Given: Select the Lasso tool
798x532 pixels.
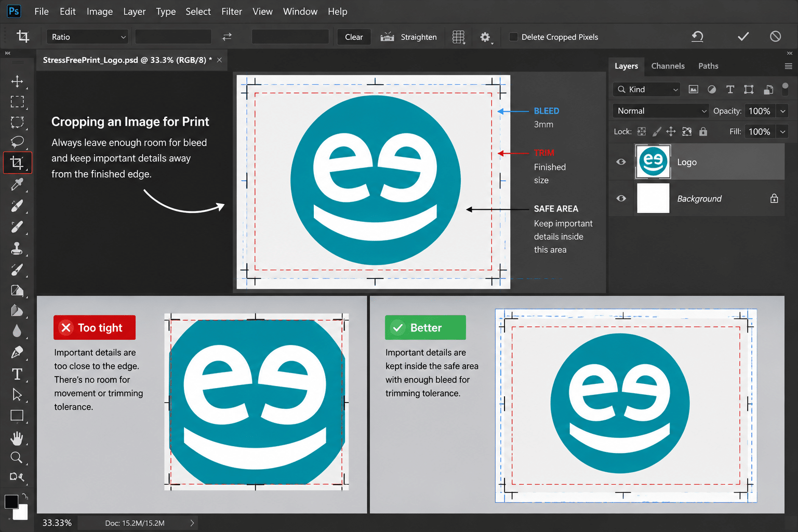Looking at the screenshot, I should (x=17, y=142).
